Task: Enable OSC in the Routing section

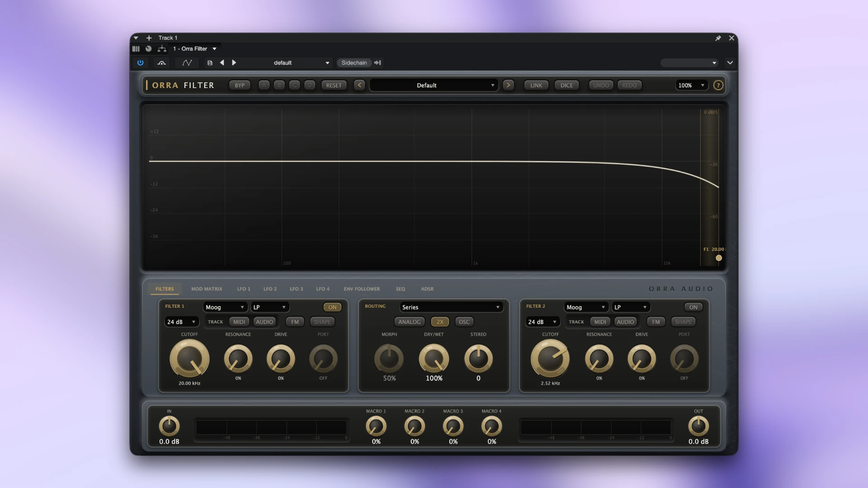Action: [464, 322]
